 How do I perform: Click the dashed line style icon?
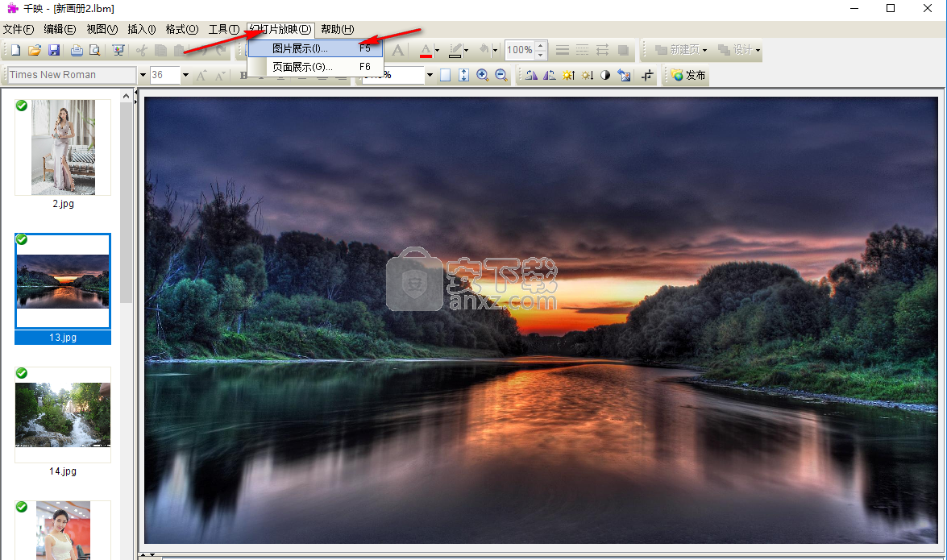582,50
